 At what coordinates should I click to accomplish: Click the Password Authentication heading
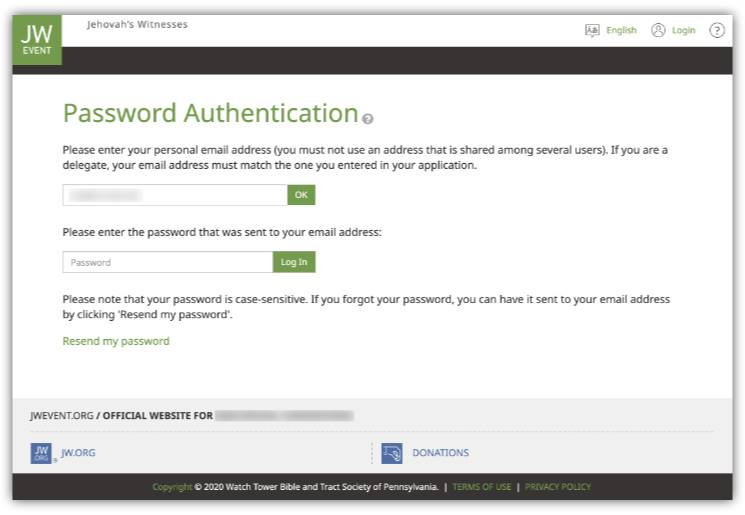[x=210, y=114]
